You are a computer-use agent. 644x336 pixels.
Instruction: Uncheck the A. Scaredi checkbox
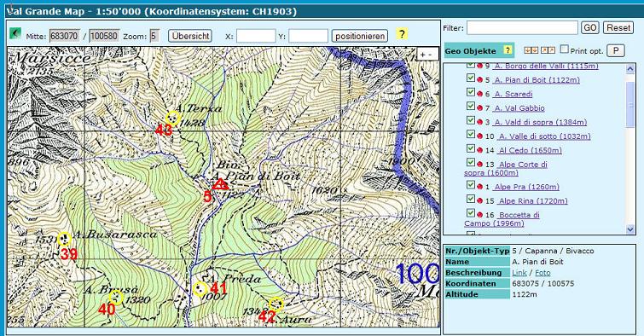point(471,92)
